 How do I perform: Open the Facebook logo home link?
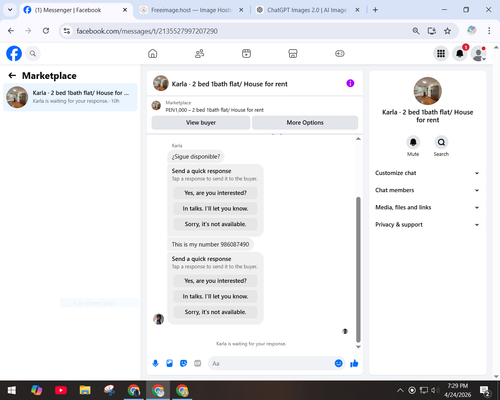pyautogui.click(x=14, y=53)
